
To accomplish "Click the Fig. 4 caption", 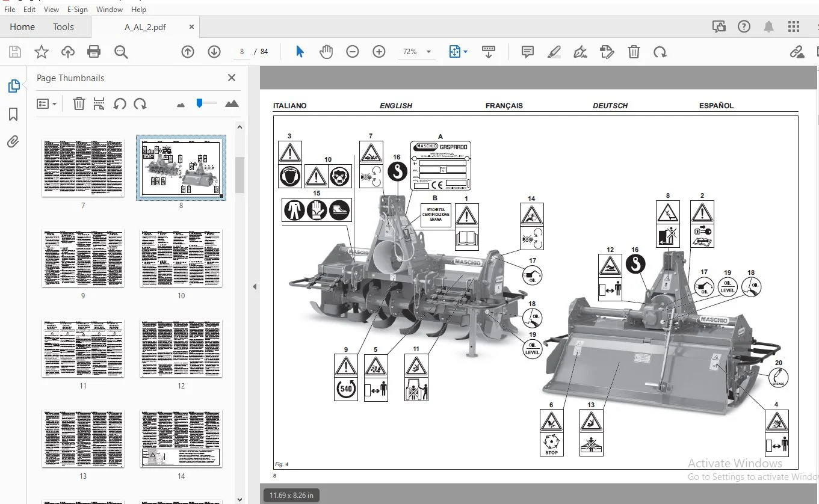I will point(282,464).
